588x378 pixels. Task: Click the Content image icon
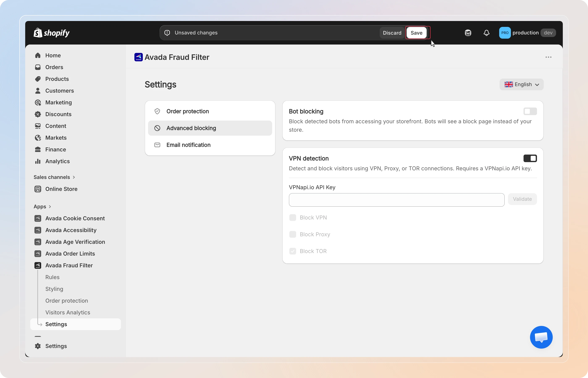click(x=38, y=126)
